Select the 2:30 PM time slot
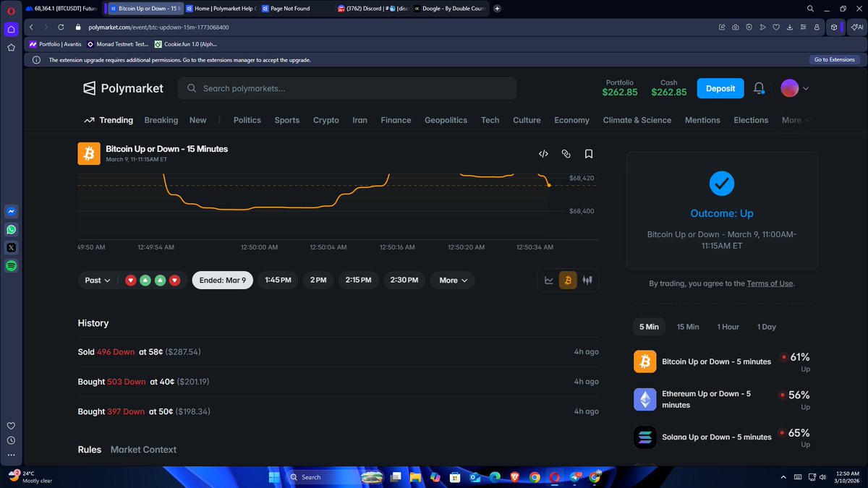 (404, 281)
